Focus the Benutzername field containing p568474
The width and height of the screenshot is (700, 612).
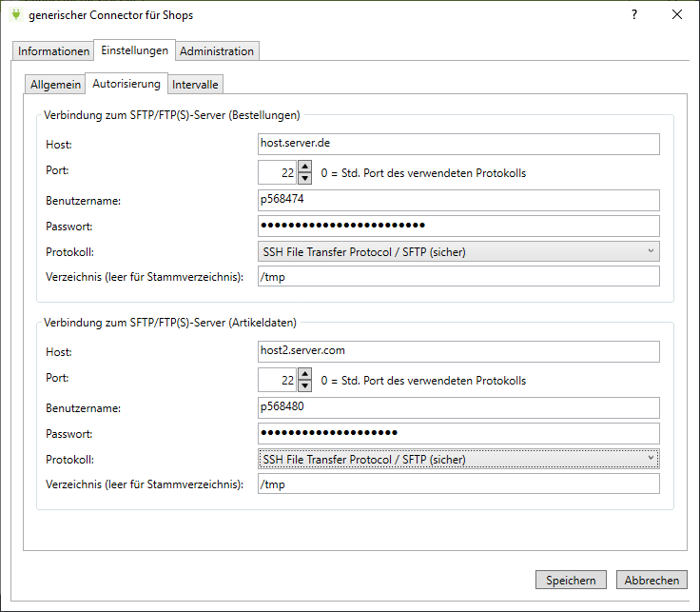click(x=459, y=200)
